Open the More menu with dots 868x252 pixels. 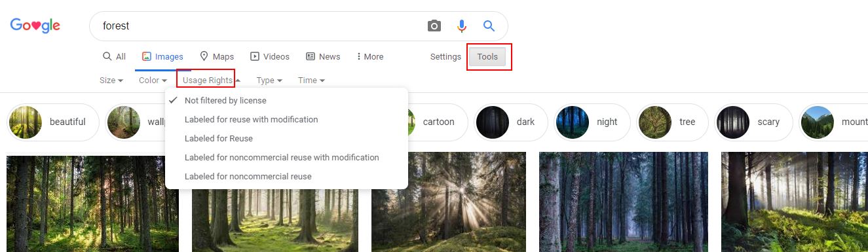click(370, 57)
